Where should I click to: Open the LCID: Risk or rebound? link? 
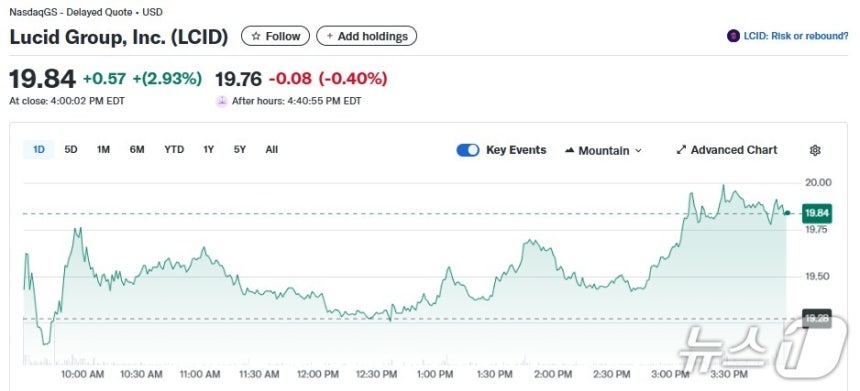pyautogui.click(x=795, y=36)
